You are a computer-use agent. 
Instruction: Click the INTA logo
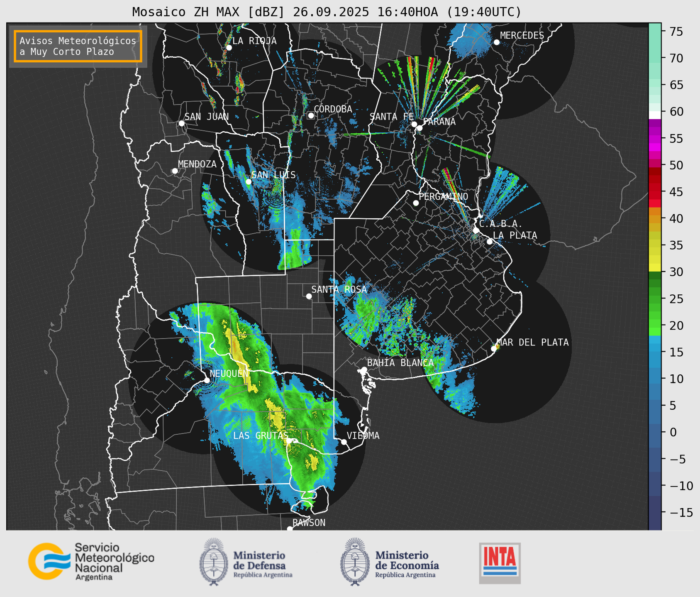500,563
